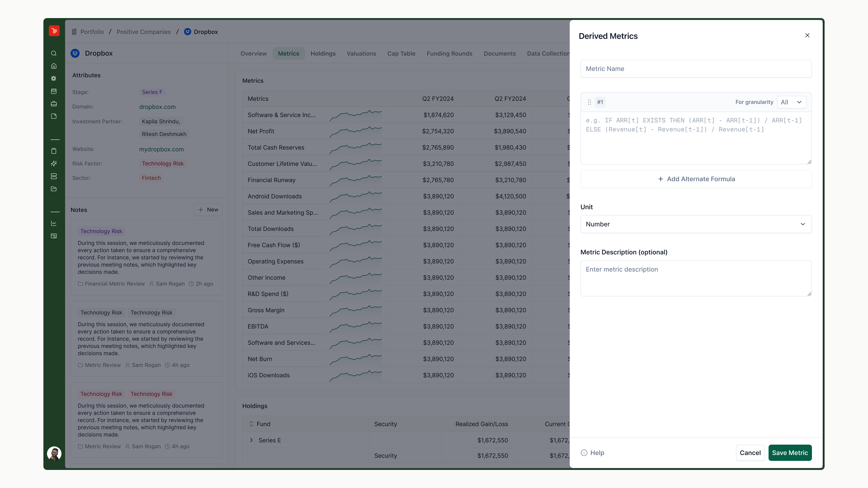Click the user avatar in sidebar
The image size is (868, 488).
[x=54, y=453]
